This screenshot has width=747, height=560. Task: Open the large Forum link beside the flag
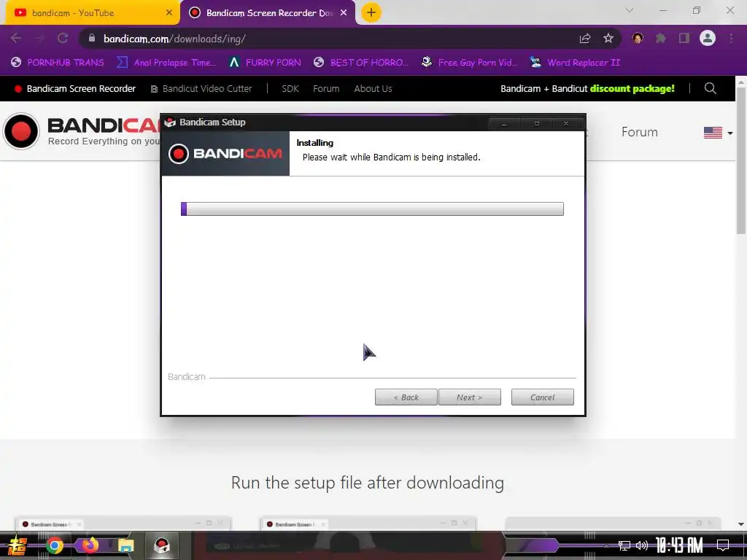pos(639,132)
